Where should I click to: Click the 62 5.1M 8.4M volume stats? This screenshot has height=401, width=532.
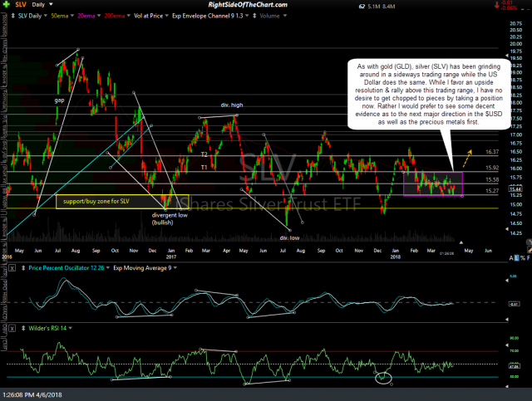(377, 7)
